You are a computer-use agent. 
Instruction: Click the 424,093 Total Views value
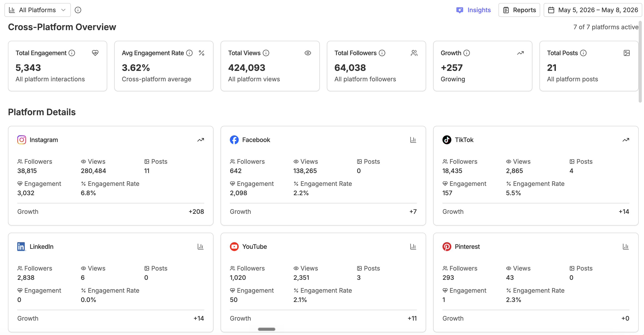click(x=247, y=68)
